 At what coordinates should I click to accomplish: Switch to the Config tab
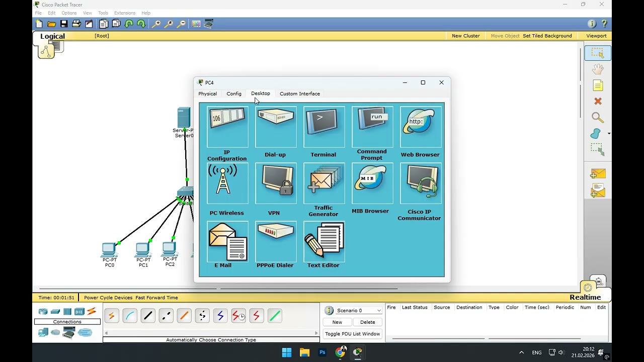234,94
